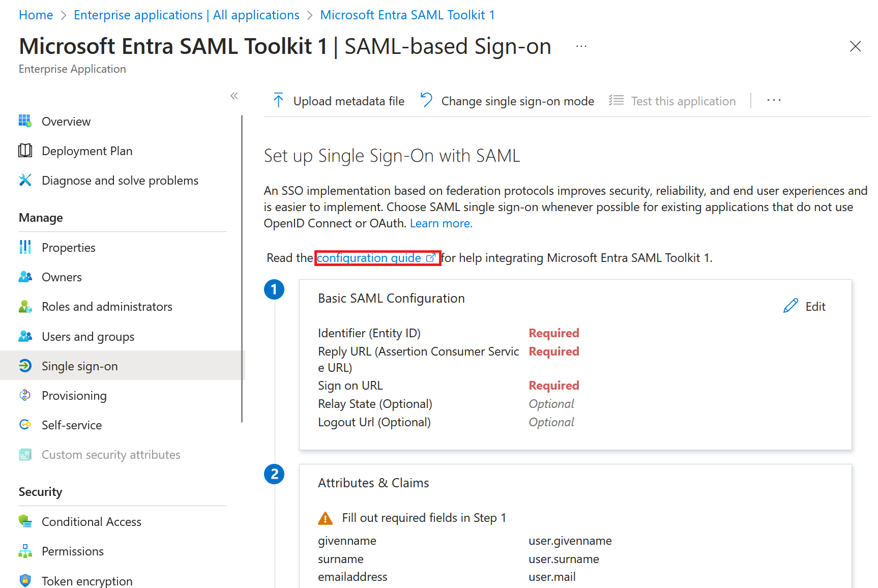Select the Properties icon under Manage

[25, 247]
